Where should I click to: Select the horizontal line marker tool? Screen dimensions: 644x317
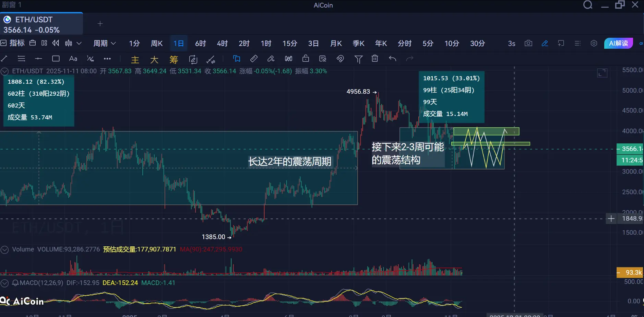(38, 59)
